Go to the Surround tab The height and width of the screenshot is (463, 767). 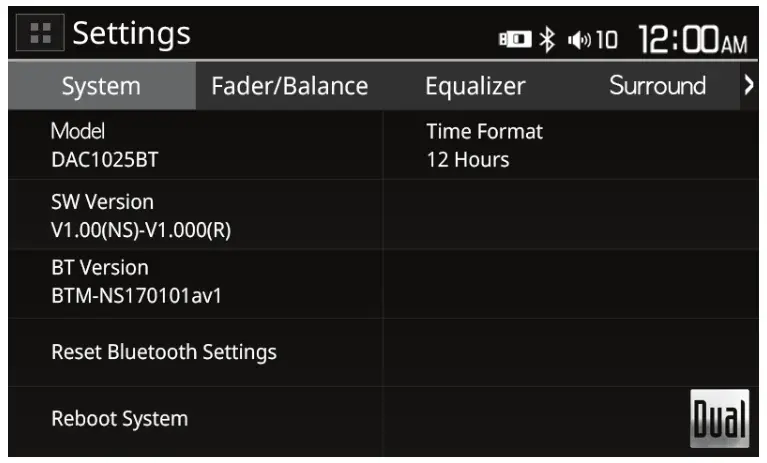(x=657, y=86)
